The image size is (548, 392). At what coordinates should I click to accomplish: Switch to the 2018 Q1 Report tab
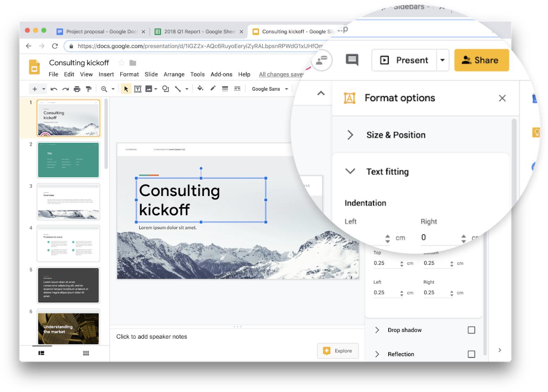[199, 32]
